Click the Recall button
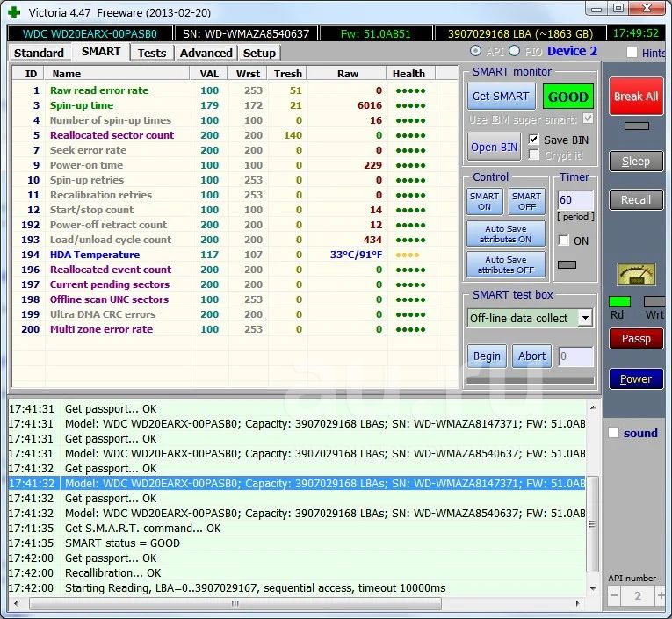 tap(636, 199)
